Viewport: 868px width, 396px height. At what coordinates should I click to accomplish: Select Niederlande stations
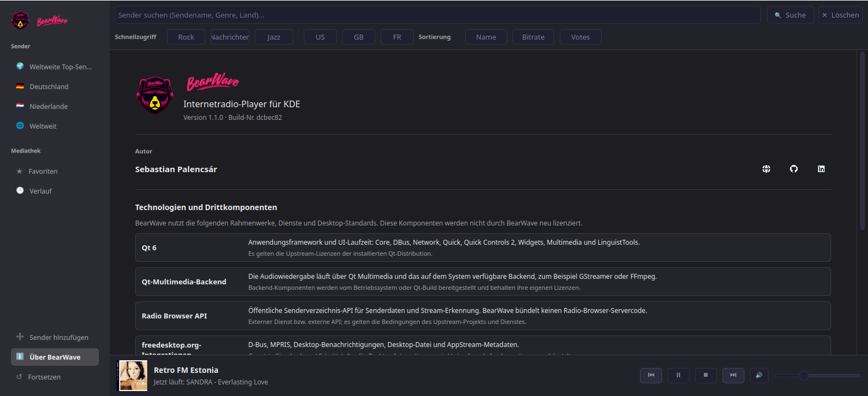pos(55,106)
